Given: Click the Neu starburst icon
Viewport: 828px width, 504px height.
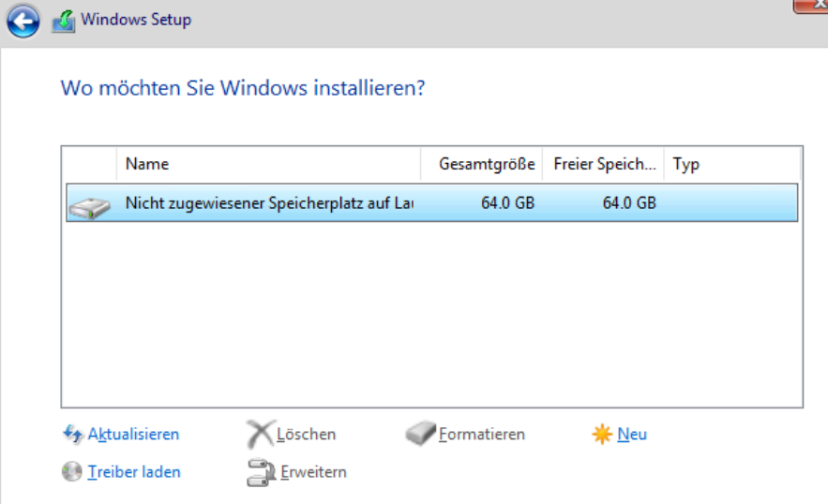Looking at the screenshot, I should pos(602,434).
